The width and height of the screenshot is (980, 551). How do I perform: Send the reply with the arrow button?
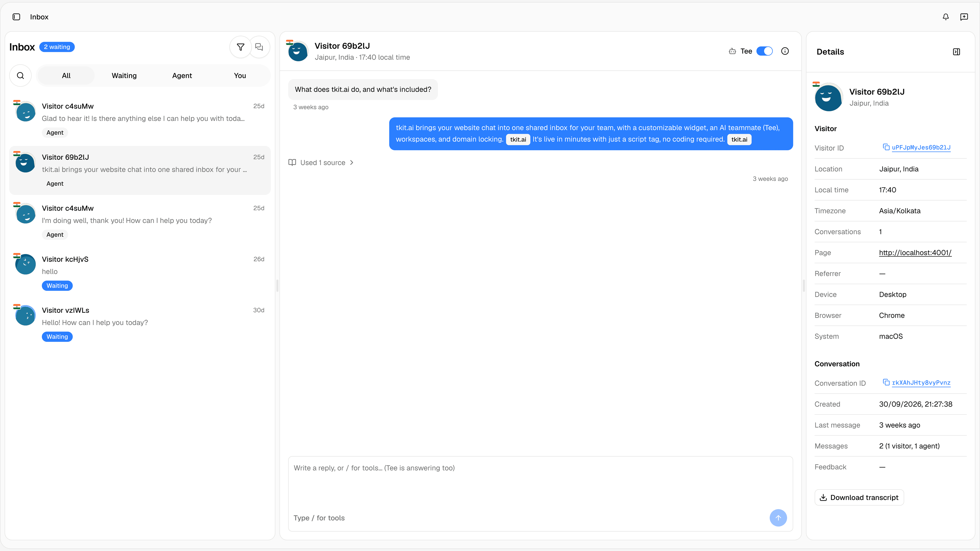(778, 518)
